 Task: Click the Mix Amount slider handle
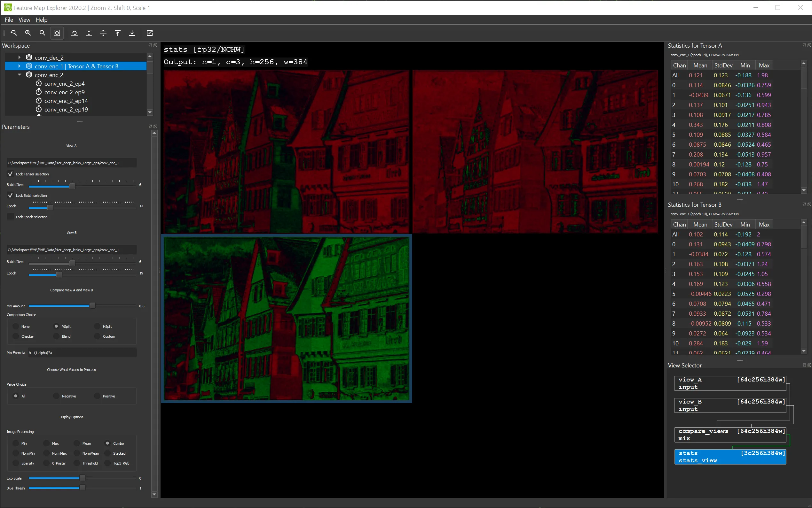(92, 306)
